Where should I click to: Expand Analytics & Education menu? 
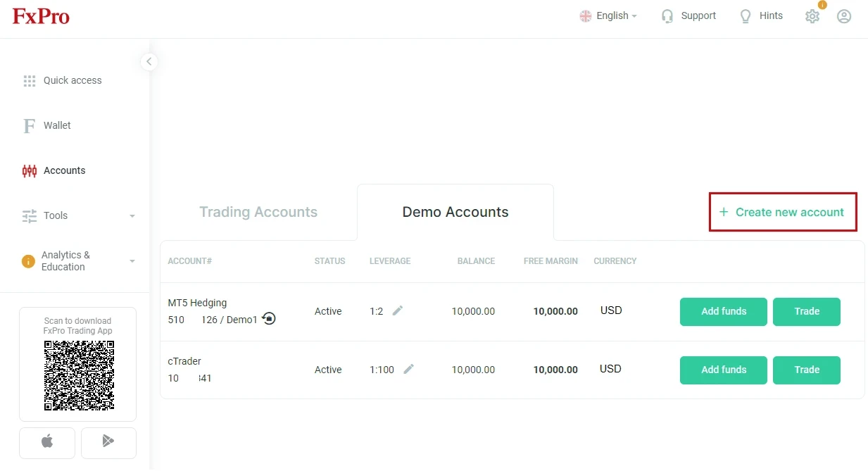pyautogui.click(x=132, y=261)
